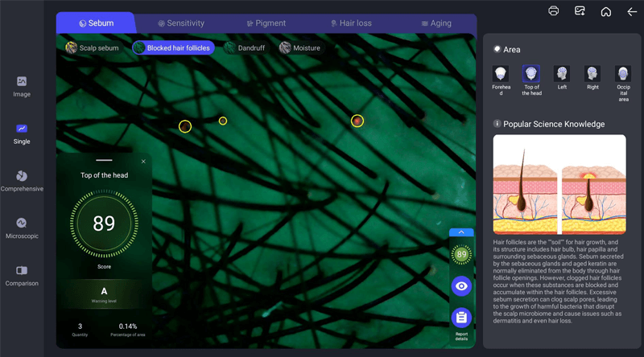Select the Dandruff filter option
Viewport: 644px width, 357px height.
(246, 48)
